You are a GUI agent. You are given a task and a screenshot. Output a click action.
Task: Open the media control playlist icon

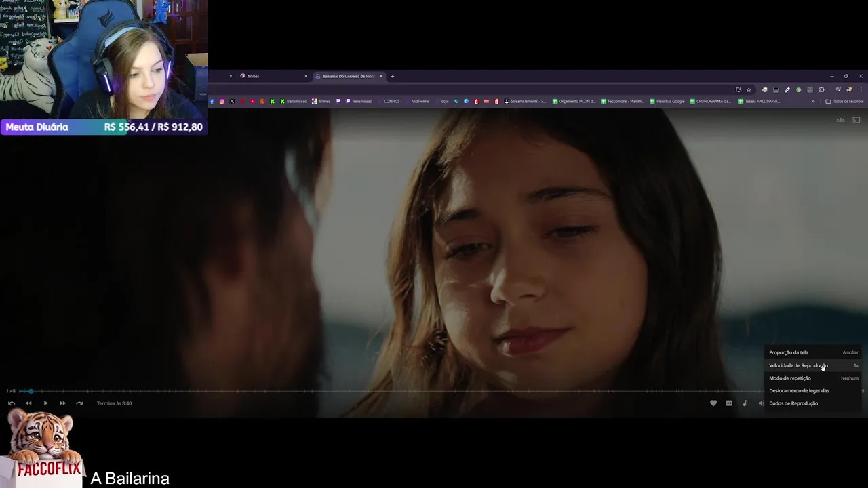point(838,89)
